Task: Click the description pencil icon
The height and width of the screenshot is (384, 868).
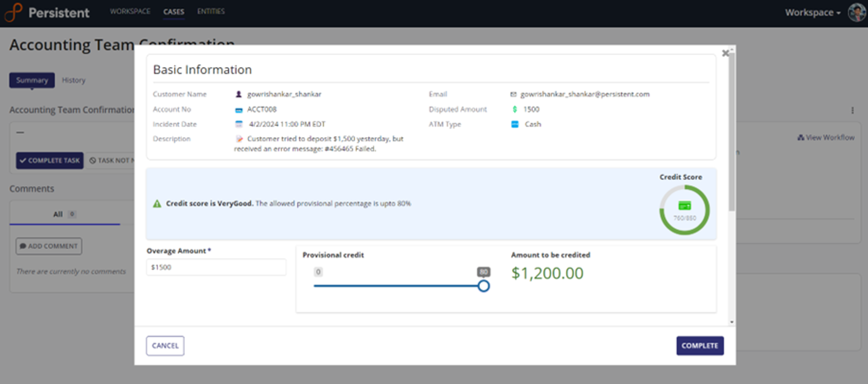Action: [x=239, y=139]
